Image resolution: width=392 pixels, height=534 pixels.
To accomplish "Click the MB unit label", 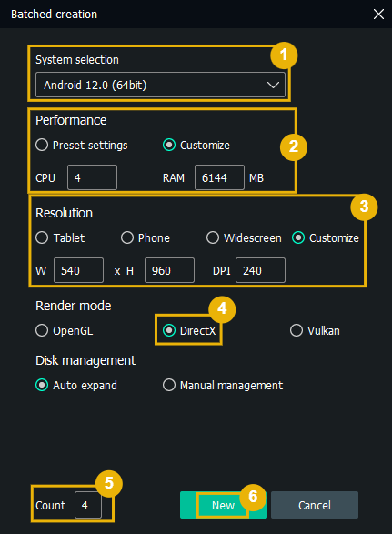I will 256,177.
